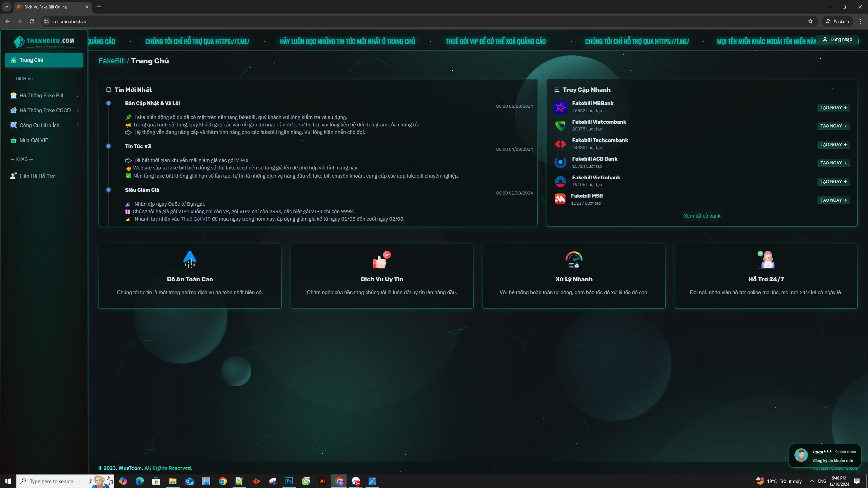This screenshot has width=868, height=488.
Task: Click the Vietinbank logo icon
Action: tap(560, 181)
